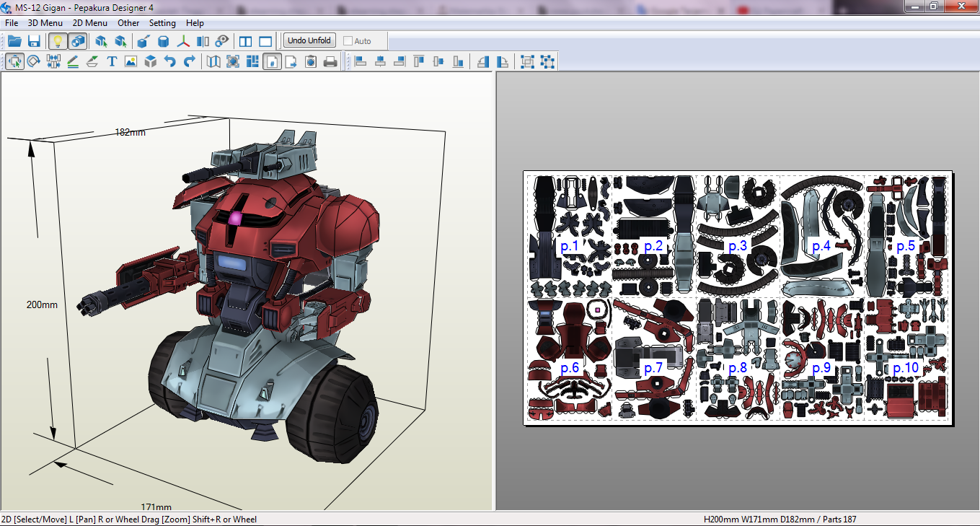980x526 pixels.
Task: Choose the eraser-style edge tool icon
Action: click(92, 61)
